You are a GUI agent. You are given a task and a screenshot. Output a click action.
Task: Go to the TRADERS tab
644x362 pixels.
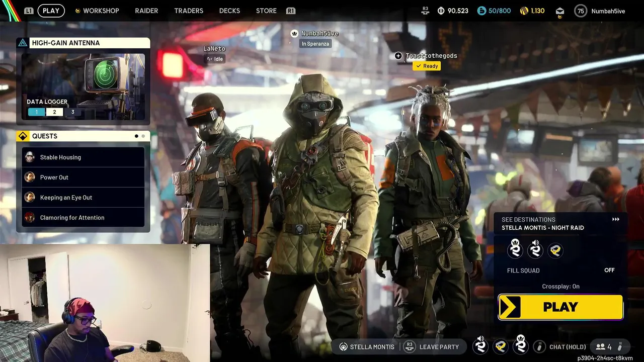tap(189, 11)
